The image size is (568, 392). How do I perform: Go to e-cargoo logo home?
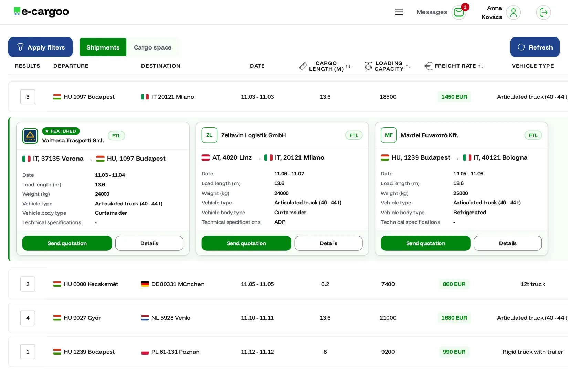41,12
